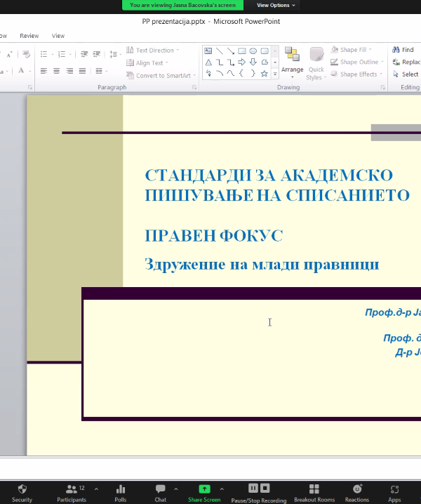Click the green Share Screen button
The height and width of the screenshot is (504, 421).
204,491
